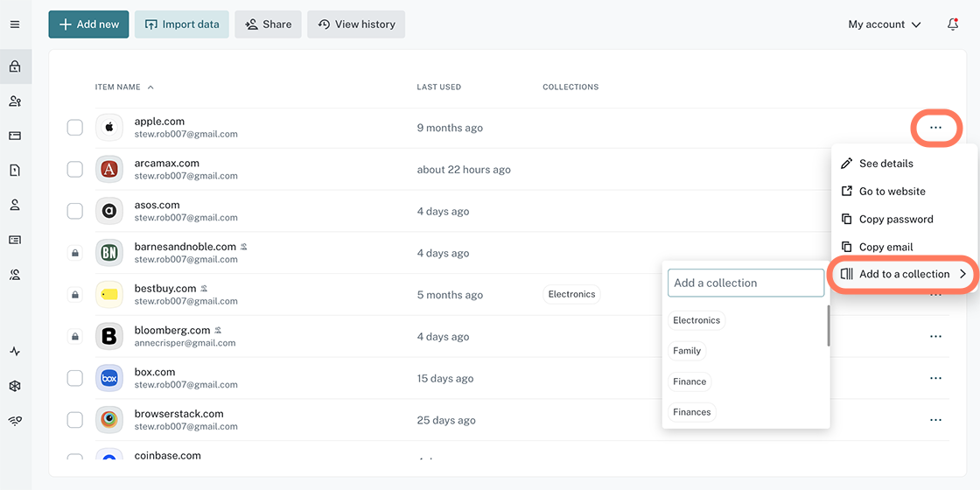The image size is (980, 490).
Task: Click the View history button
Action: [356, 24]
